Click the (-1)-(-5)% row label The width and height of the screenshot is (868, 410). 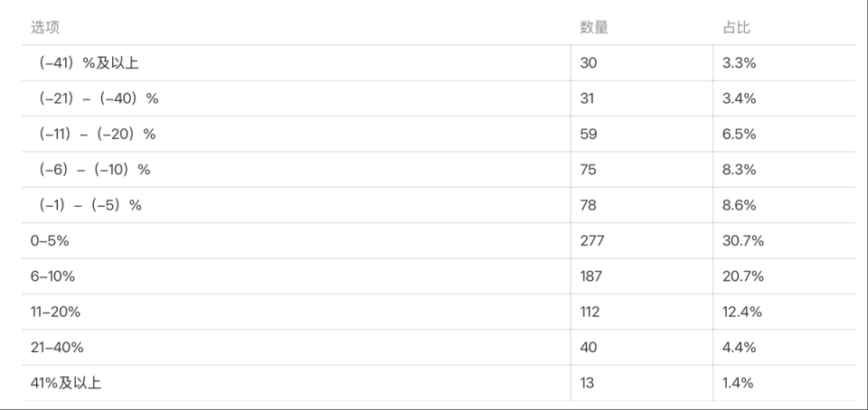pyautogui.click(x=90, y=205)
